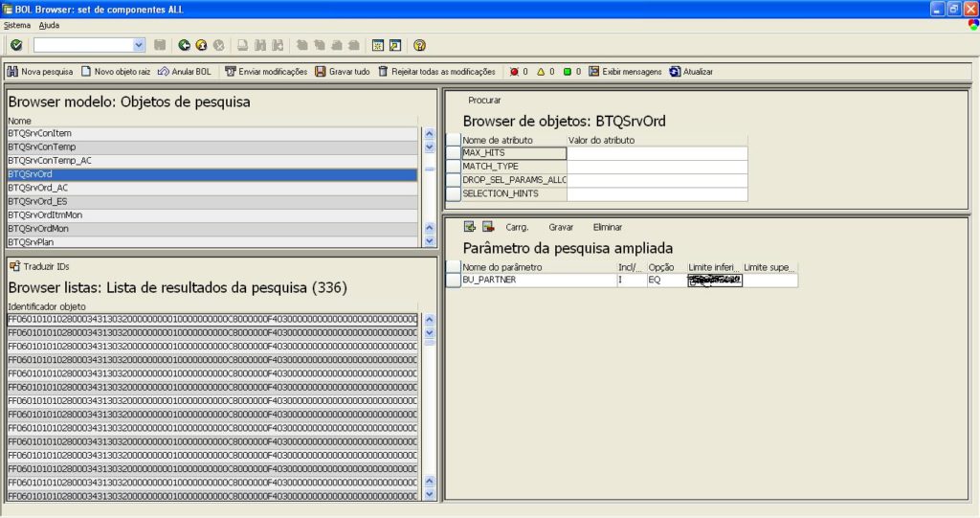Click the green checkmark Enter icon
Viewport: 980px width, 518px height.
tap(16, 45)
